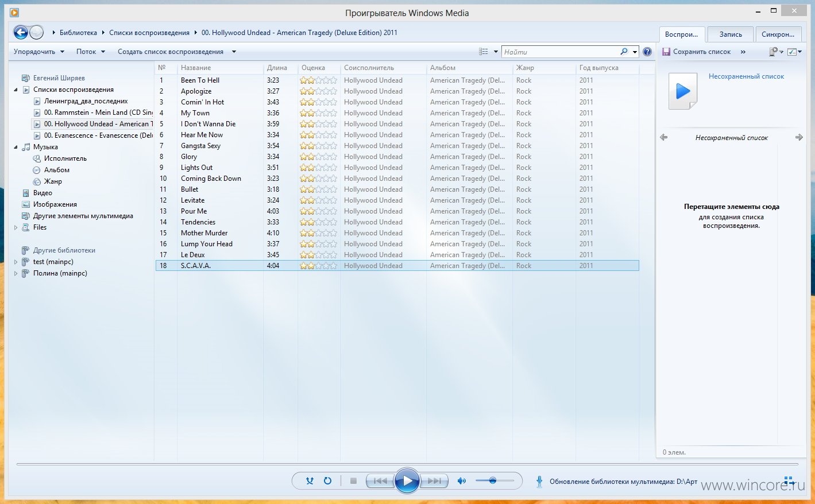Image resolution: width=815 pixels, height=504 pixels.
Task: Stop playback with the stop button
Action: [x=353, y=481]
